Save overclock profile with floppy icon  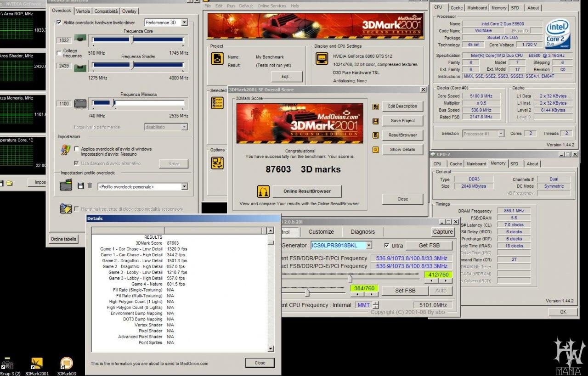tap(81, 186)
